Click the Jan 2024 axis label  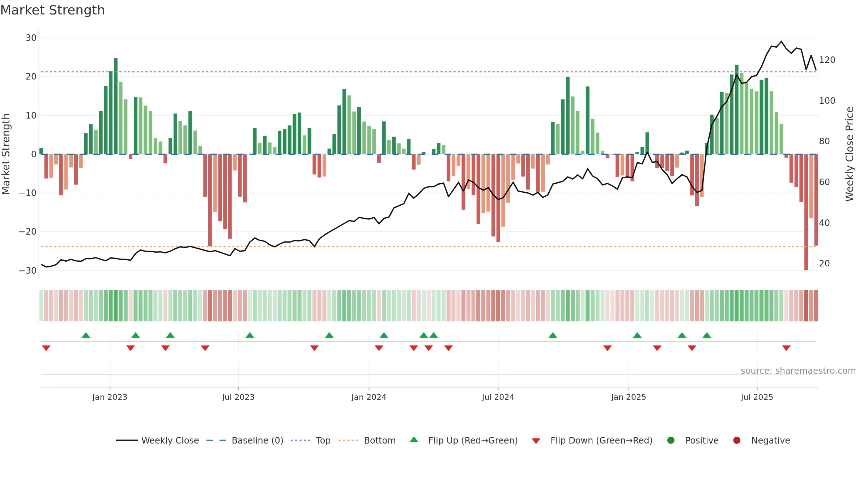(369, 397)
